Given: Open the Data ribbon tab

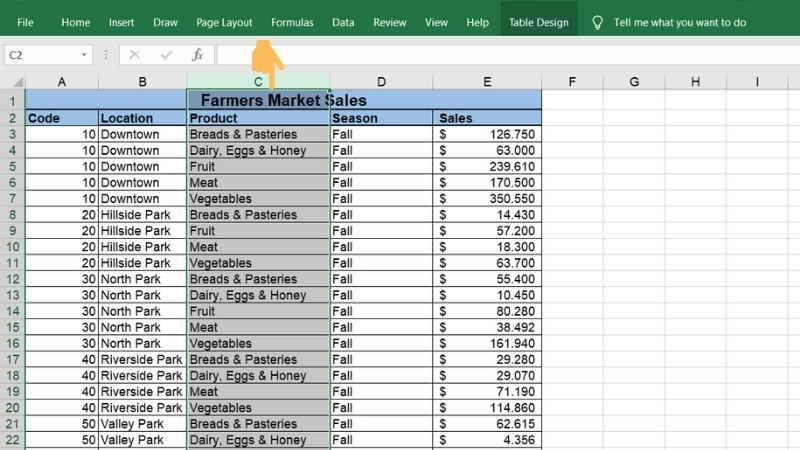Looking at the screenshot, I should coord(343,22).
